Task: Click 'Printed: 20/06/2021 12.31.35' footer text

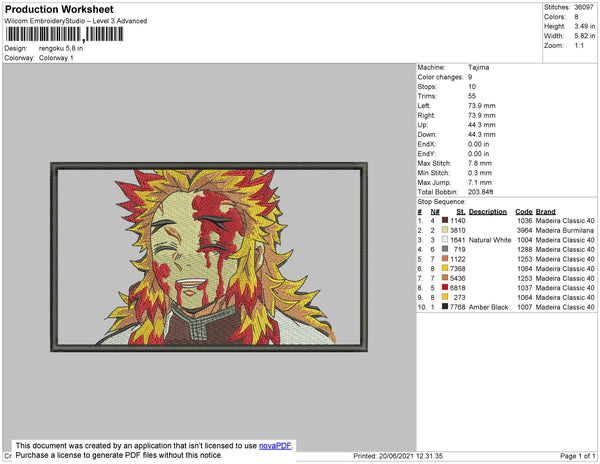Action: coord(398,456)
